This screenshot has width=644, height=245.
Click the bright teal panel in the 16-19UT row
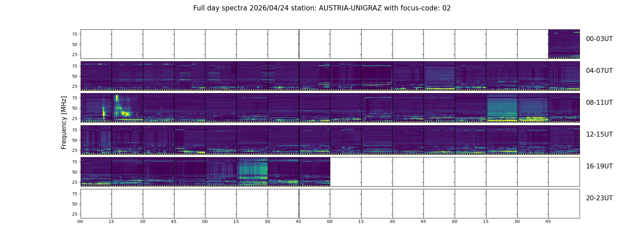coord(252,171)
